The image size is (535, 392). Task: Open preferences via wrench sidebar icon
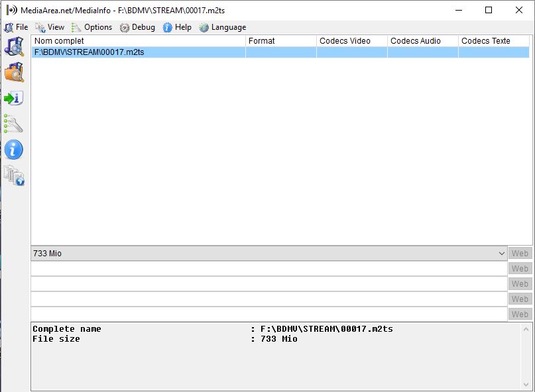pos(13,123)
